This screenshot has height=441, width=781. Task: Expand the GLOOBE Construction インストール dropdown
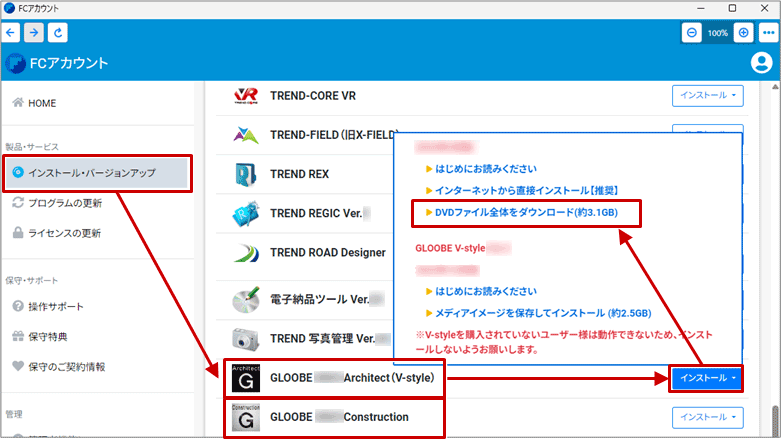pos(707,417)
